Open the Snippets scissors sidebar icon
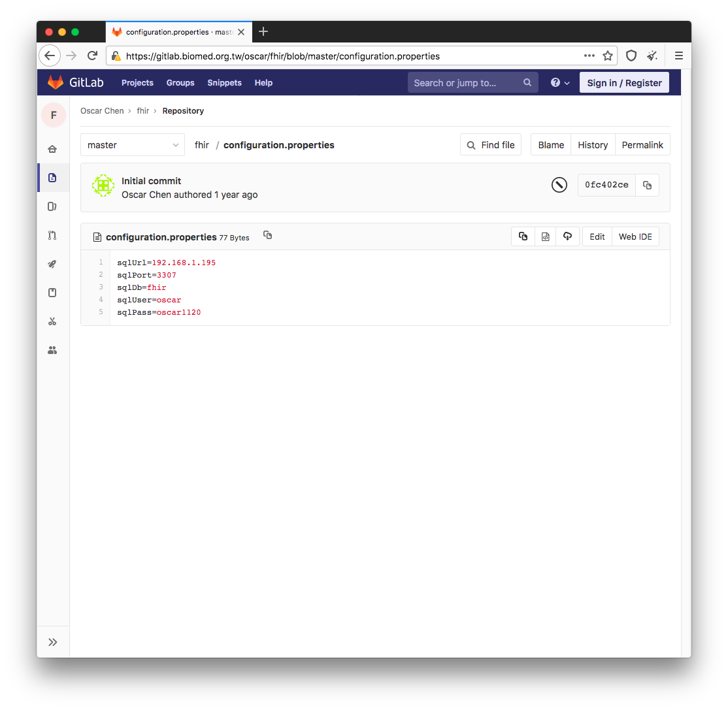The image size is (728, 710). pyautogui.click(x=52, y=321)
